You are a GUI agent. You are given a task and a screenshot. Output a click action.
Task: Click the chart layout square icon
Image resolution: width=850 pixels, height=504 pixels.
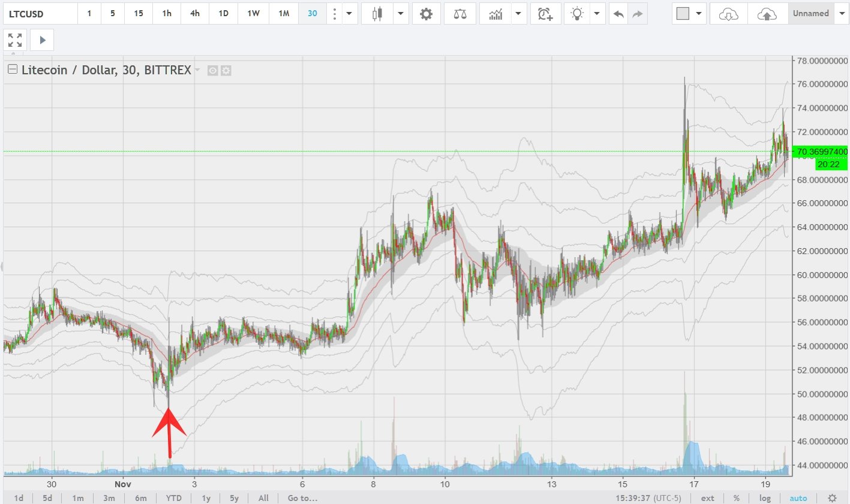click(683, 13)
